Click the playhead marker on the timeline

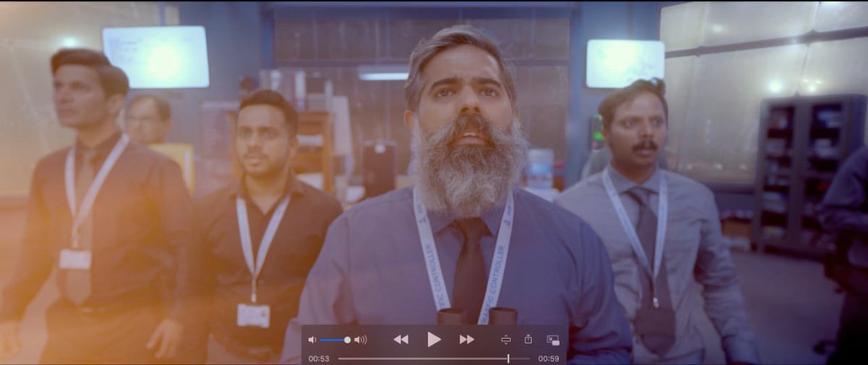[x=509, y=358]
